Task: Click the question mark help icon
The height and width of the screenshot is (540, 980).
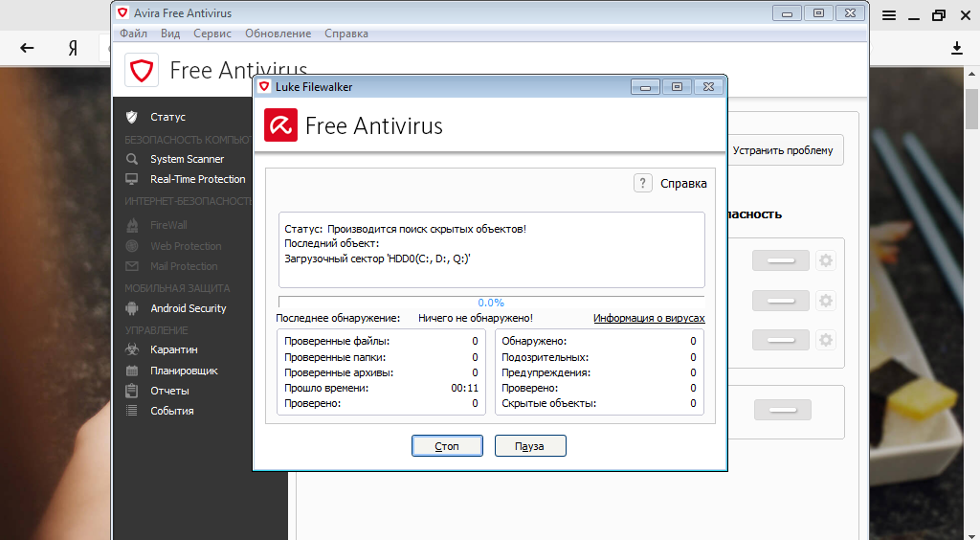Action: [x=642, y=183]
